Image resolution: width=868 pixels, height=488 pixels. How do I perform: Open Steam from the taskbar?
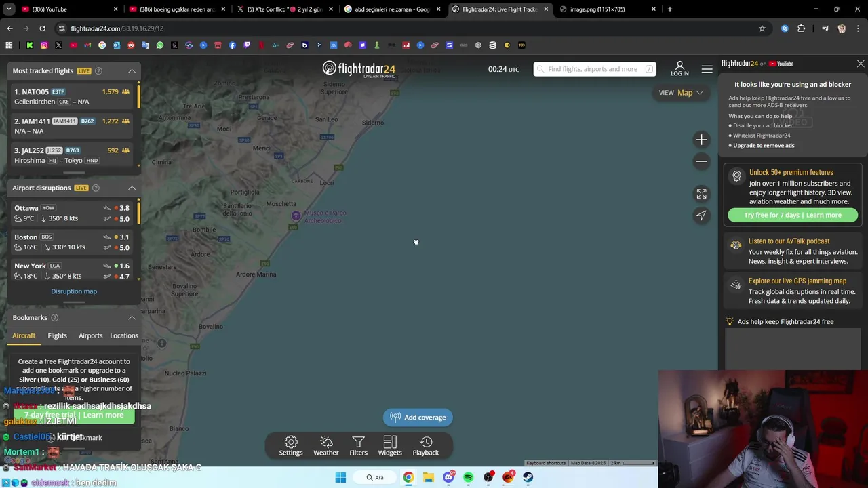(x=528, y=477)
